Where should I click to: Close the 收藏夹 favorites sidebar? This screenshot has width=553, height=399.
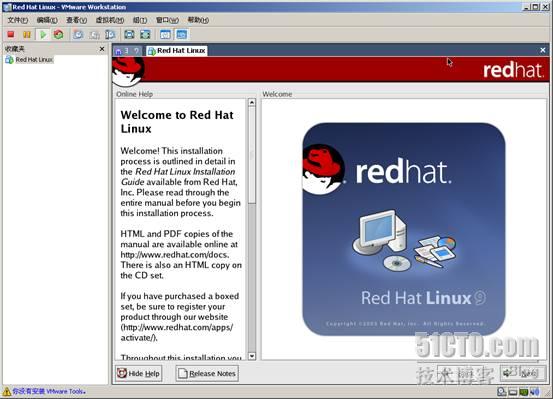(x=102, y=49)
